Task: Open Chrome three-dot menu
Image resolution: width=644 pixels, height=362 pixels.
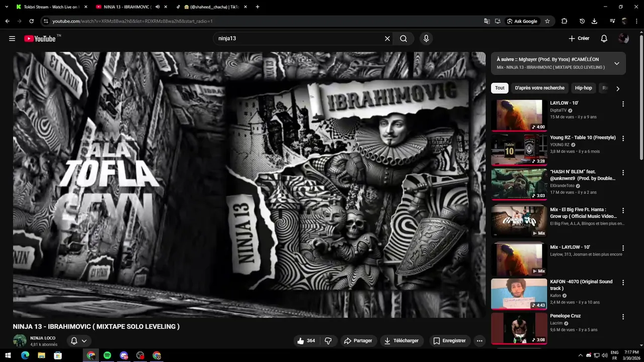Action: coord(636,21)
